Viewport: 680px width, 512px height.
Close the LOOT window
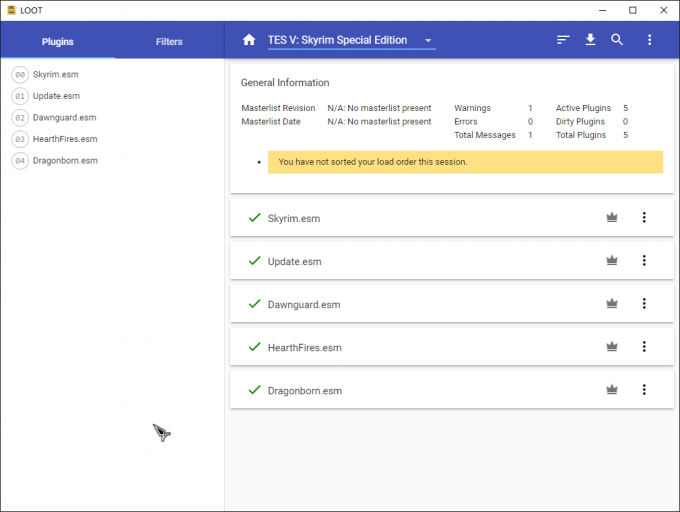pos(664,10)
